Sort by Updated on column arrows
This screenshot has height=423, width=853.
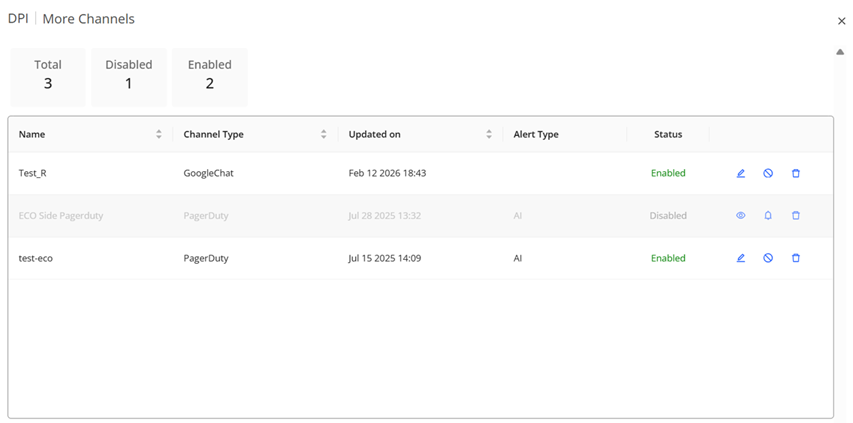point(489,134)
